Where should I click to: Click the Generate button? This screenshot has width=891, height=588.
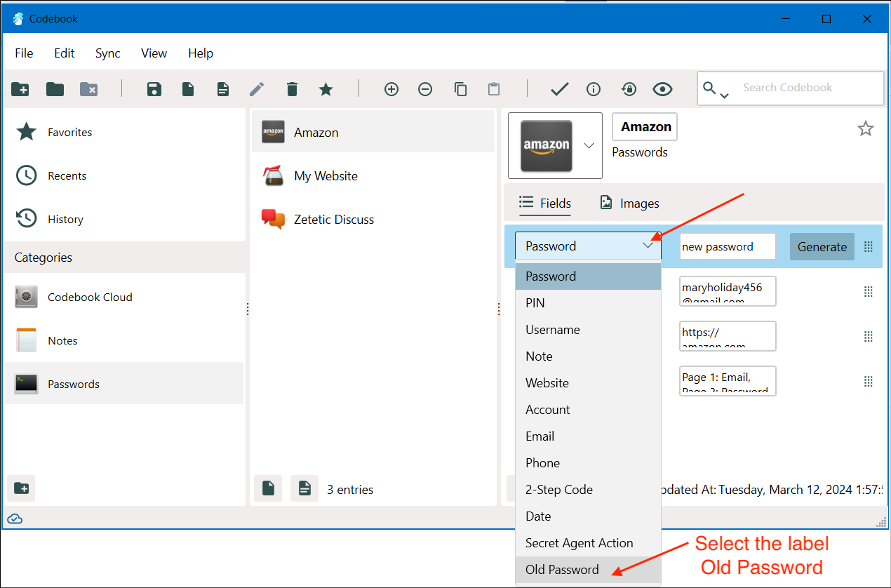pyautogui.click(x=822, y=246)
